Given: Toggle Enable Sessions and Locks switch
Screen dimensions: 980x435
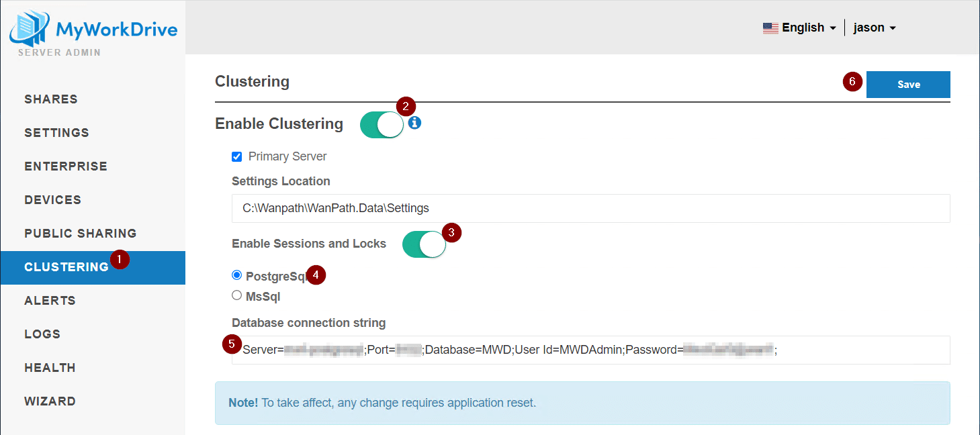Looking at the screenshot, I should tap(424, 244).
